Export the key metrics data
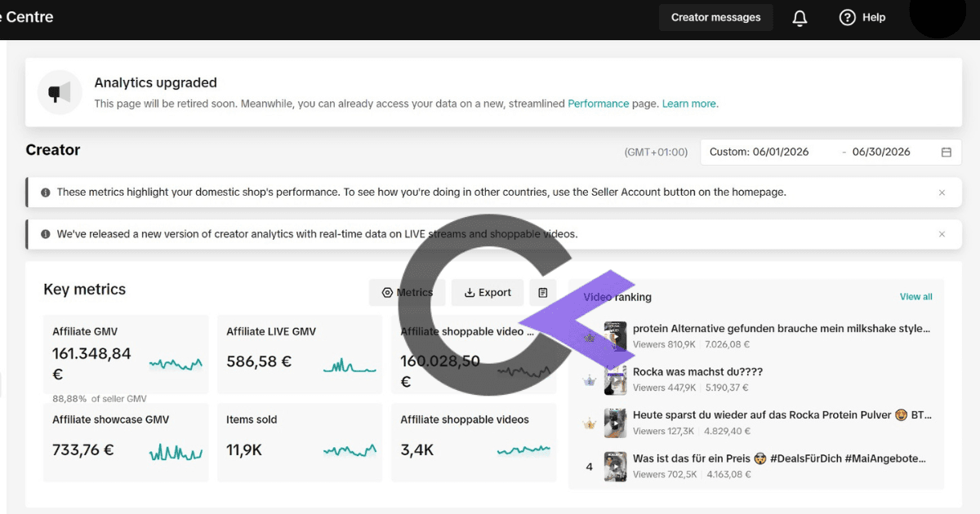The width and height of the screenshot is (980, 514). [x=487, y=293]
